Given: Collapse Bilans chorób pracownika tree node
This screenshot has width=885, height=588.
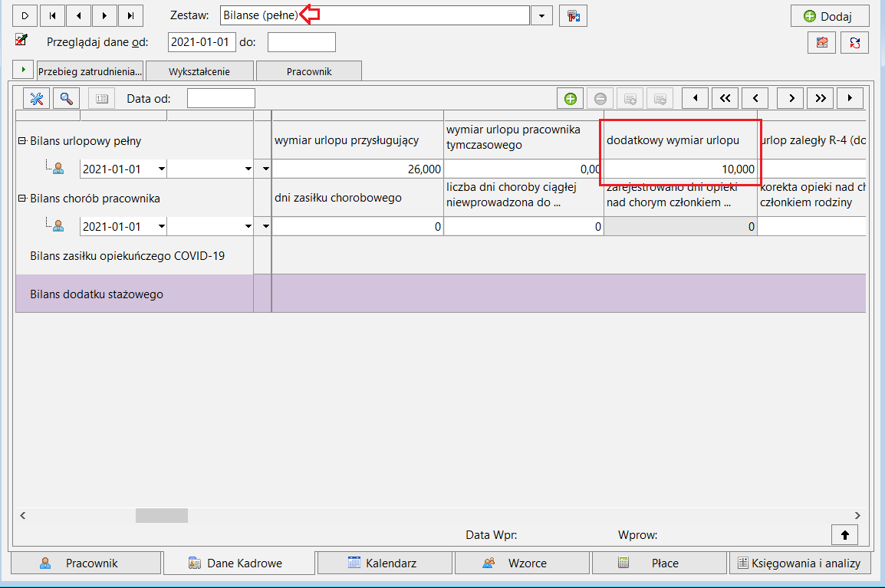Looking at the screenshot, I should coord(22,198).
